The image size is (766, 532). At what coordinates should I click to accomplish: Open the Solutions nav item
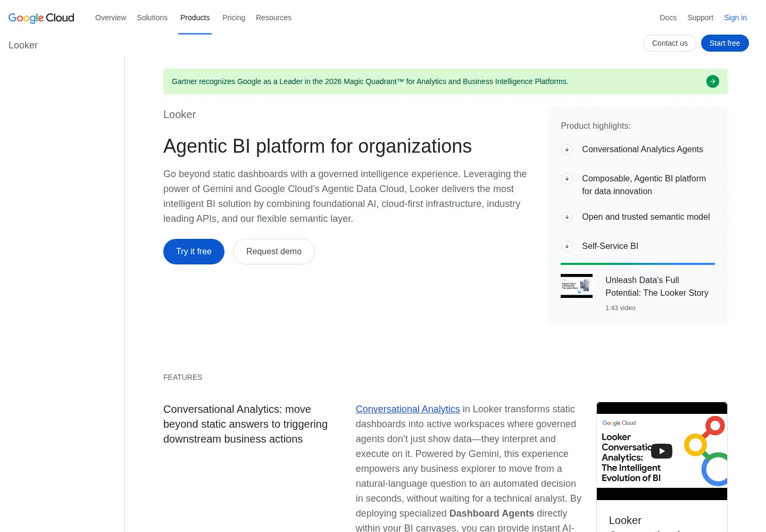152,18
